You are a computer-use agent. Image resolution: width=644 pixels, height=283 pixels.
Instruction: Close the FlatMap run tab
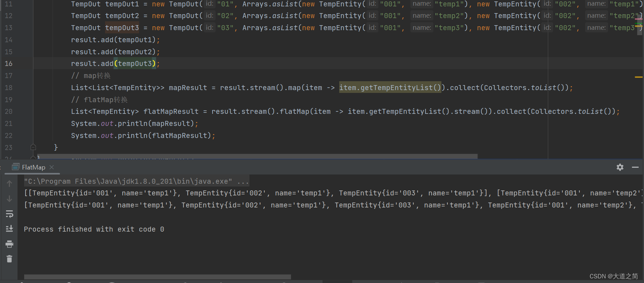(x=52, y=167)
